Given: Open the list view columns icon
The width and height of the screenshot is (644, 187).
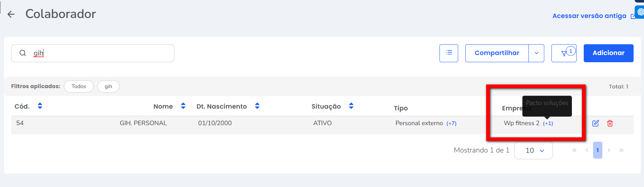Looking at the screenshot, I should click(x=448, y=53).
